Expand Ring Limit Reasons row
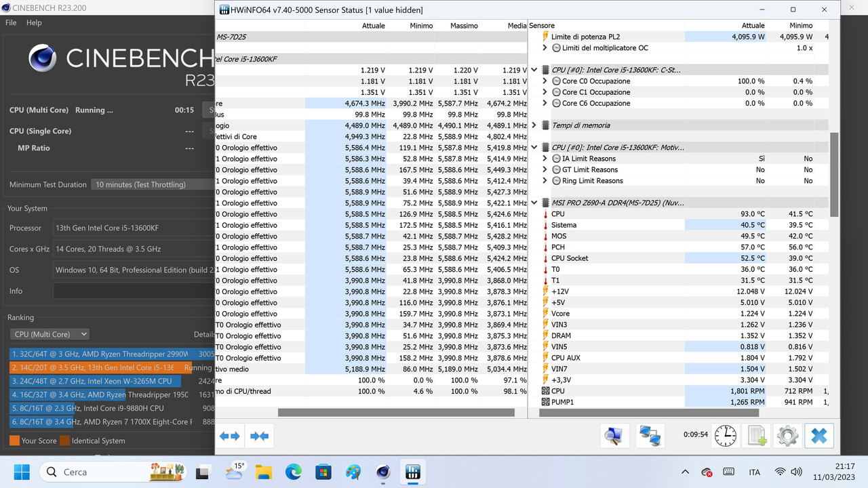The width and height of the screenshot is (868, 488). (x=545, y=181)
